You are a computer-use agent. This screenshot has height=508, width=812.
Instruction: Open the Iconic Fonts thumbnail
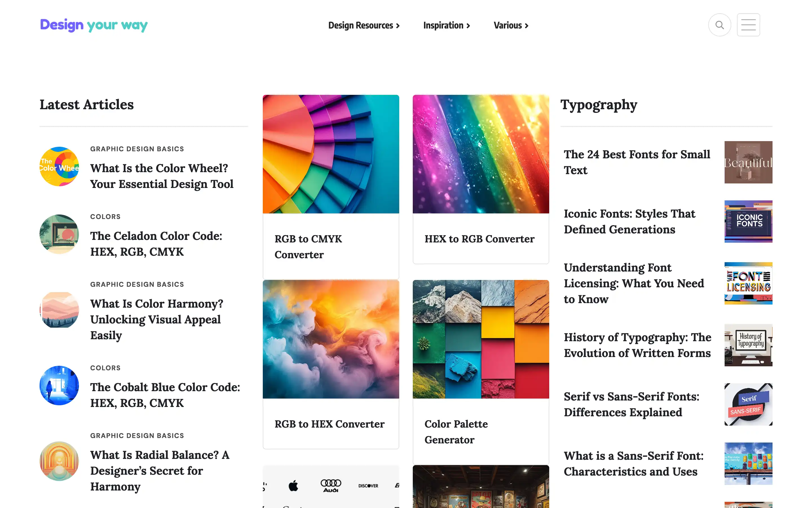click(748, 222)
